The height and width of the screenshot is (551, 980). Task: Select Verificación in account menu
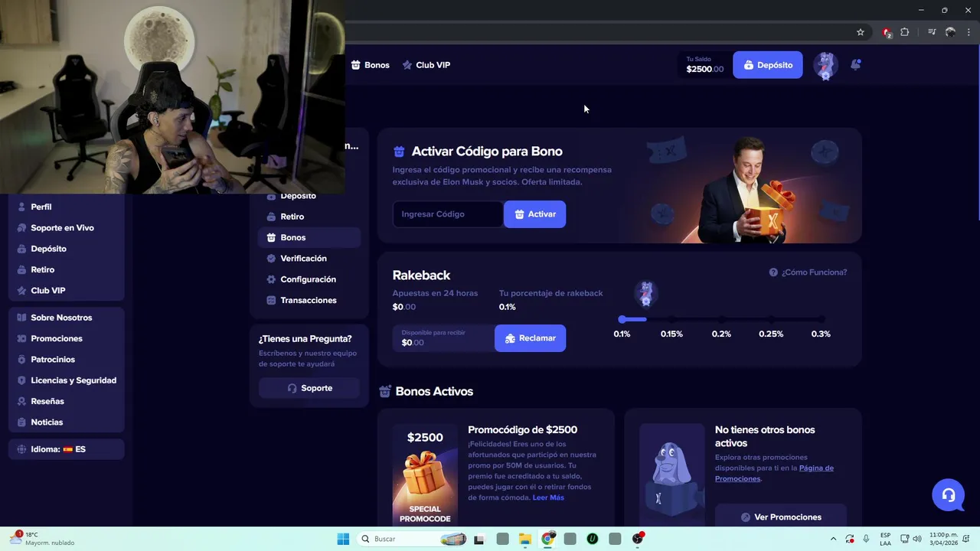(309, 259)
